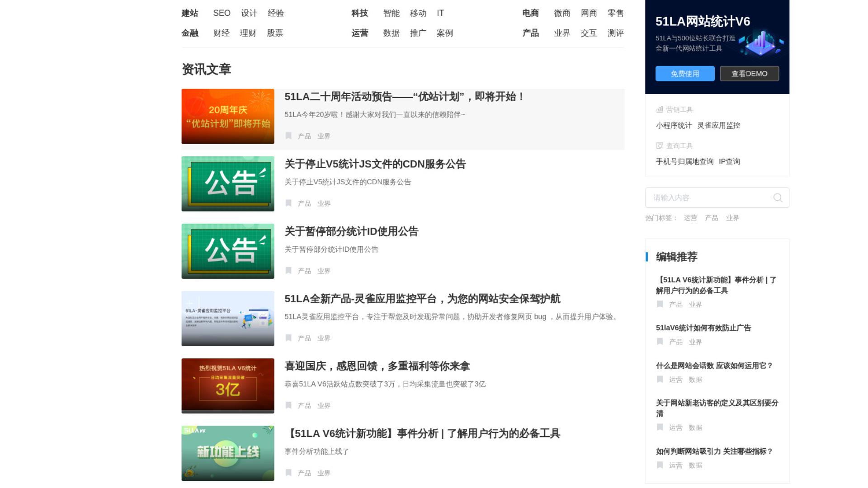Open thumbnail for 停止V5统计JS文件 公告
Screen dimensions: 868x488
click(x=228, y=184)
